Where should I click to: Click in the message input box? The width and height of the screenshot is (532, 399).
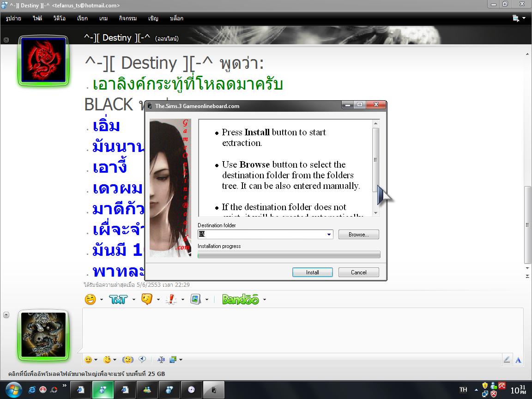tap(302, 330)
